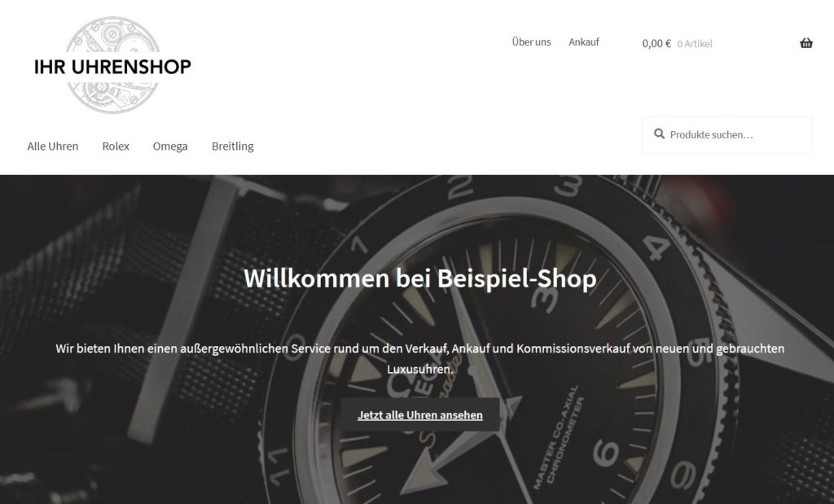Click the search magnifier icon
Viewport: 834px width, 504px height.
659,134
